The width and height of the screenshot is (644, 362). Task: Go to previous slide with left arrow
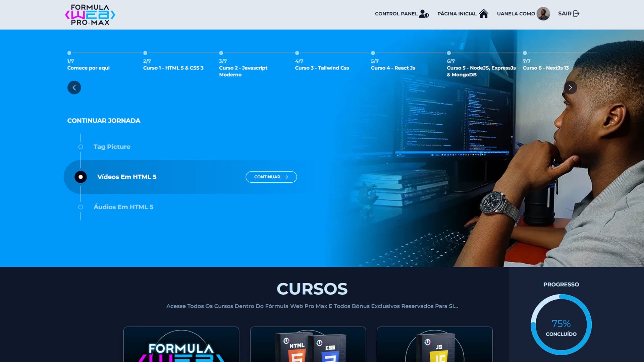[74, 87]
